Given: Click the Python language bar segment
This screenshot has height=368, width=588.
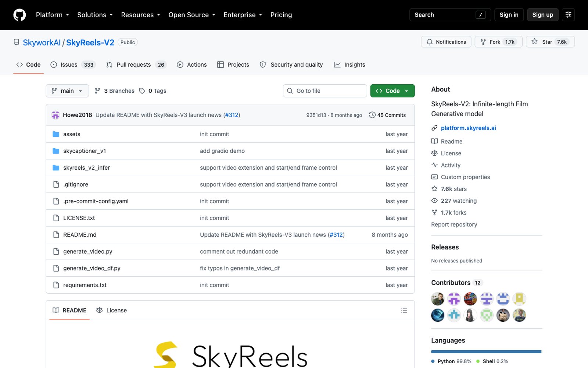Looking at the screenshot, I should click(x=486, y=351).
